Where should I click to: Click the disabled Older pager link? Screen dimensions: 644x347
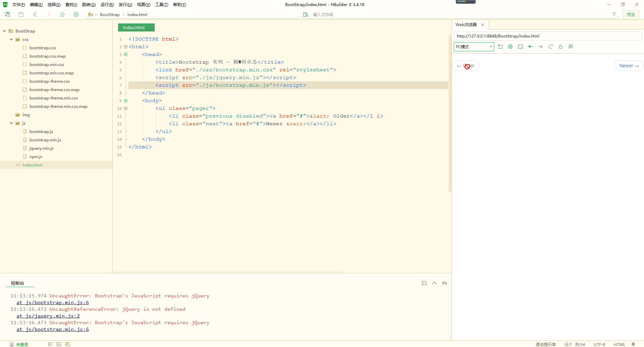tap(466, 66)
